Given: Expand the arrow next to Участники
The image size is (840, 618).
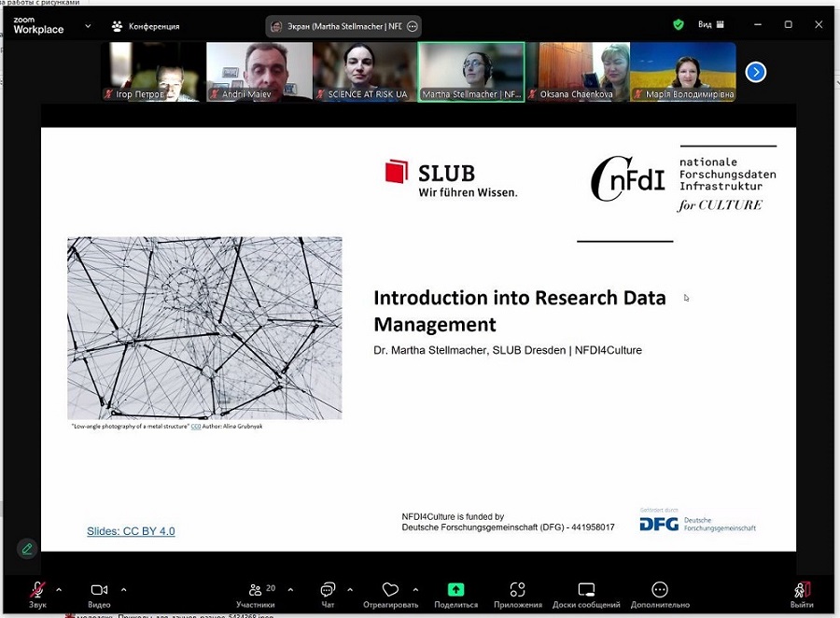Looking at the screenshot, I should coord(290,589).
